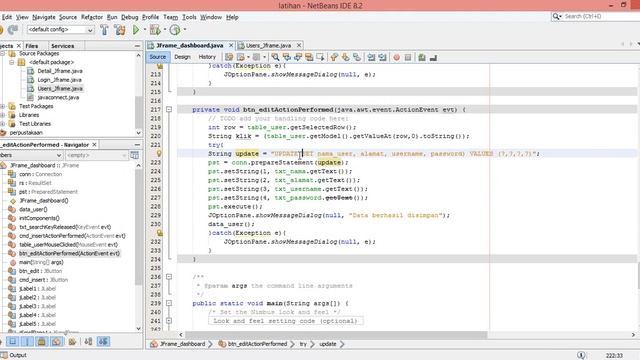The image size is (640, 360).
Task: Open the Refactor menu
Action: click(x=92, y=17)
